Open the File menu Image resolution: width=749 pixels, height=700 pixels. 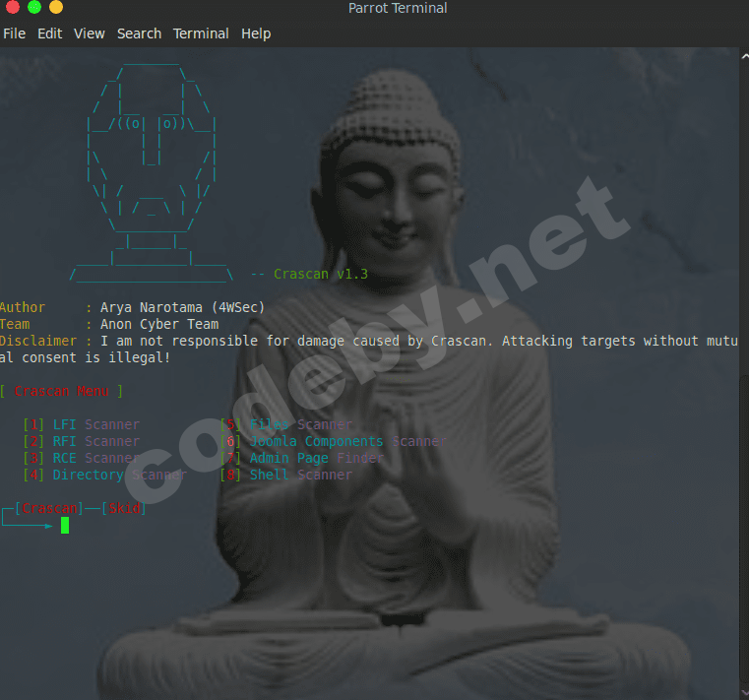pyautogui.click(x=15, y=33)
